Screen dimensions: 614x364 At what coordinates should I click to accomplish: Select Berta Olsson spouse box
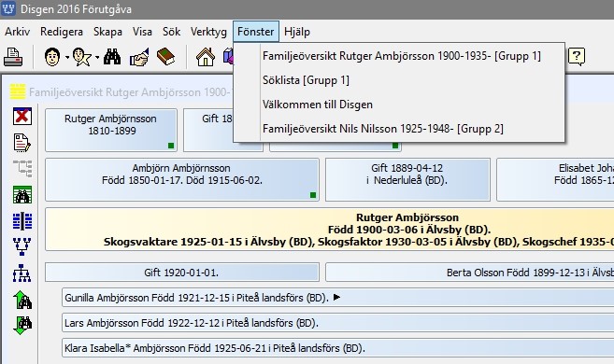point(469,273)
